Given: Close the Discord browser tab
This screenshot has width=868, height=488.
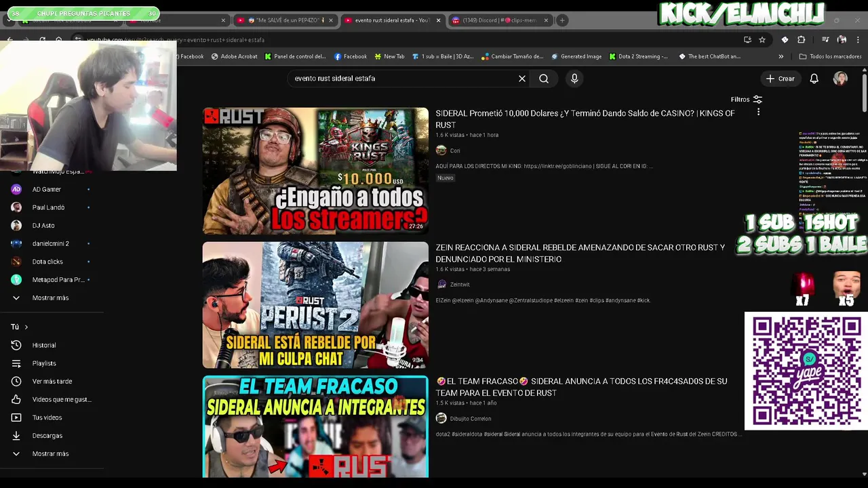Looking at the screenshot, I should 546,20.
